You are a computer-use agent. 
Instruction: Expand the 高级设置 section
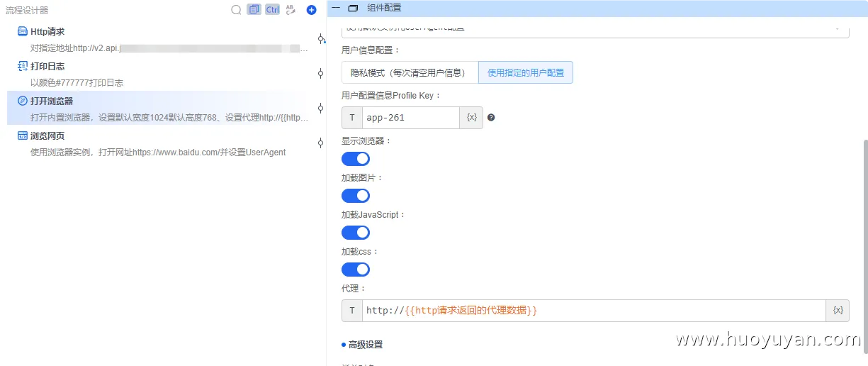tap(366, 345)
